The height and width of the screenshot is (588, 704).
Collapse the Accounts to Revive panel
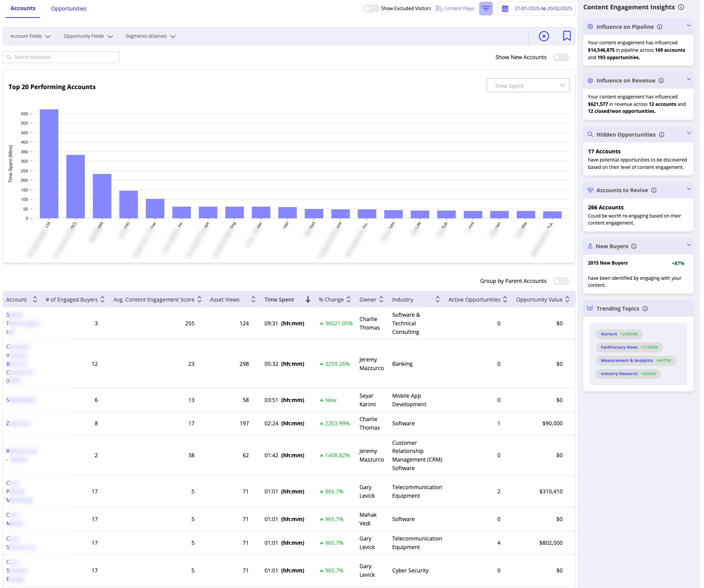[x=688, y=190]
